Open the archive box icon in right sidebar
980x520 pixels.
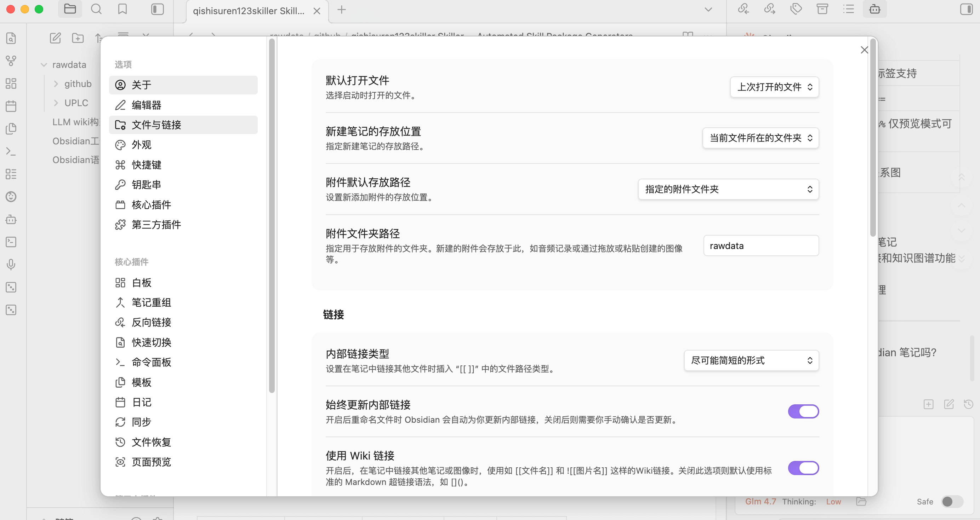[x=822, y=9]
